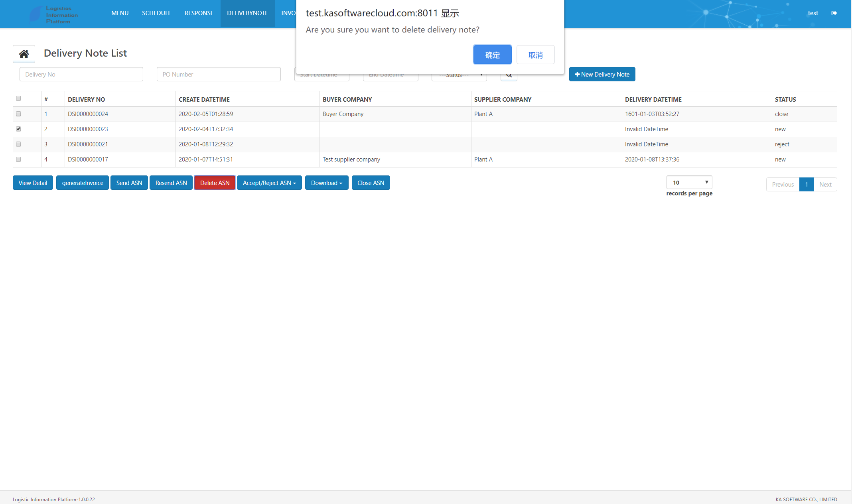
Task: Click the test user name link
Action: (x=813, y=13)
